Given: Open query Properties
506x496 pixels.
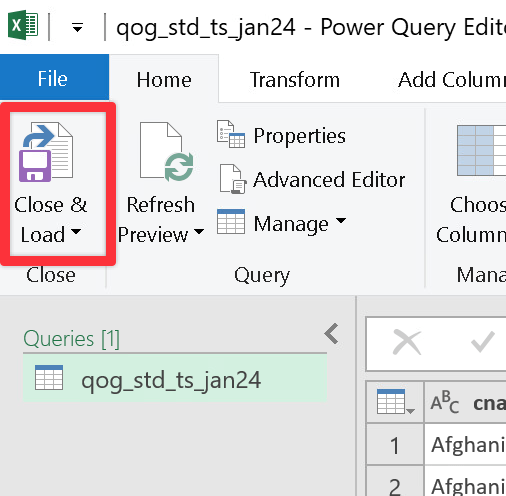Looking at the screenshot, I should (x=282, y=136).
